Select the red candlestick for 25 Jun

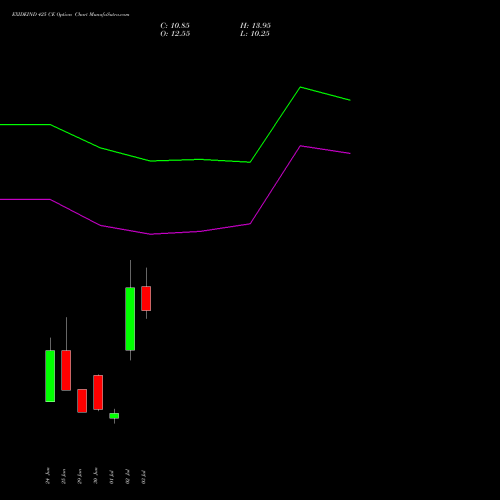click(x=66, y=370)
